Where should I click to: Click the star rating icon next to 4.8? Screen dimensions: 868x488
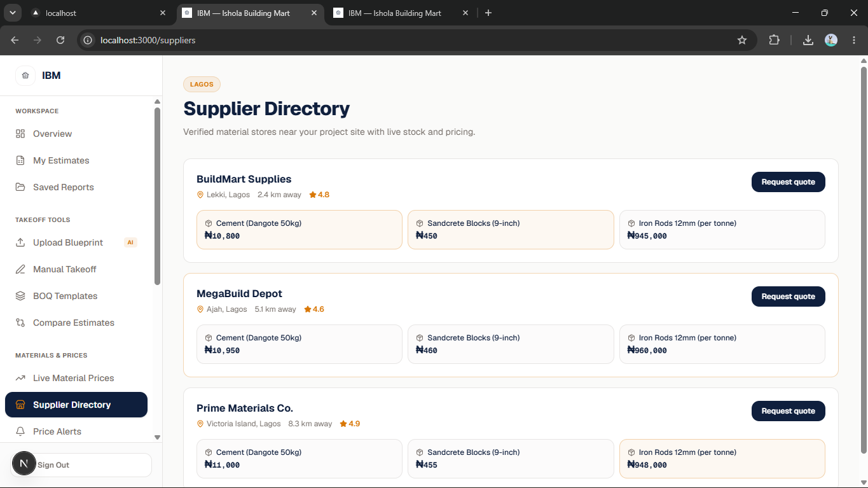click(x=312, y=195)
